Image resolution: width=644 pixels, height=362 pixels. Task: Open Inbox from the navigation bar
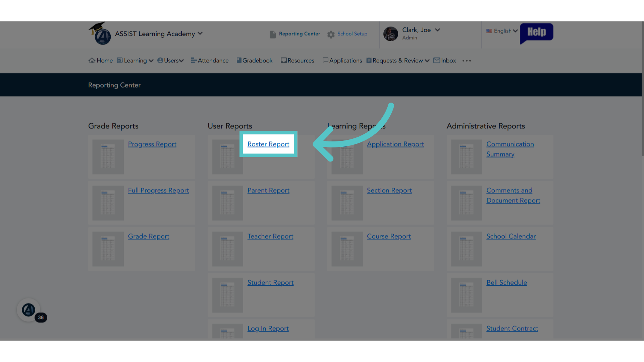445,60
